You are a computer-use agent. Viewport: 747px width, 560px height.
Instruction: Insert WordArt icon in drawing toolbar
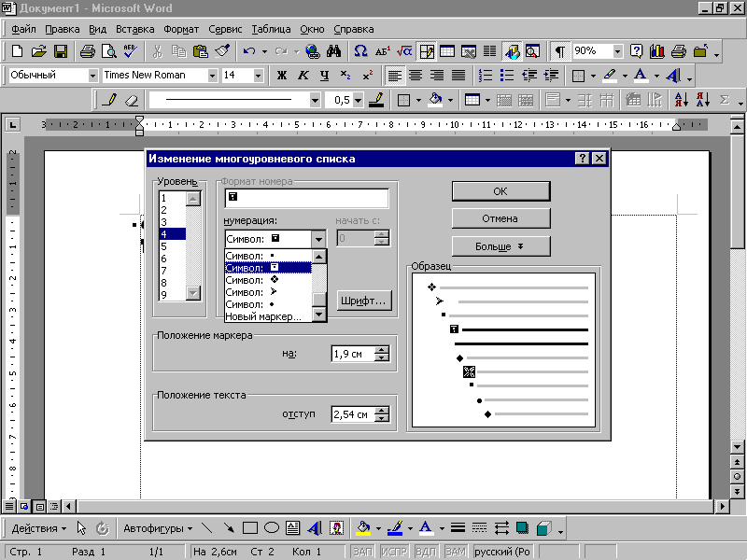(315, 528)
